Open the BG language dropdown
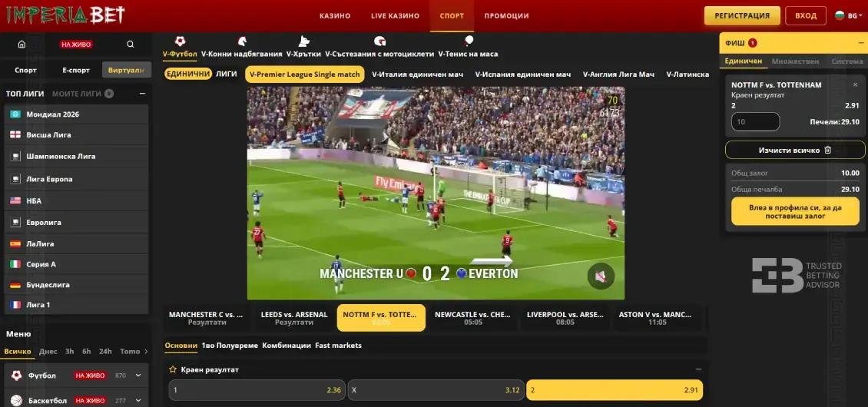This screenshot has width=868, height=407. click(x=849, y=15)
